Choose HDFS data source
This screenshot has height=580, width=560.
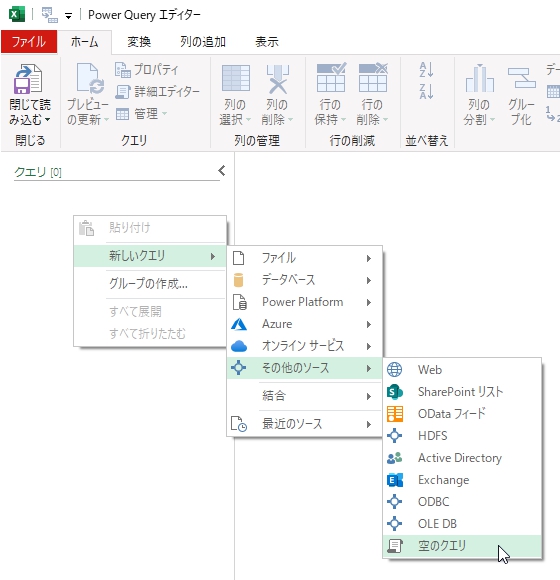(x=462, y=436)
